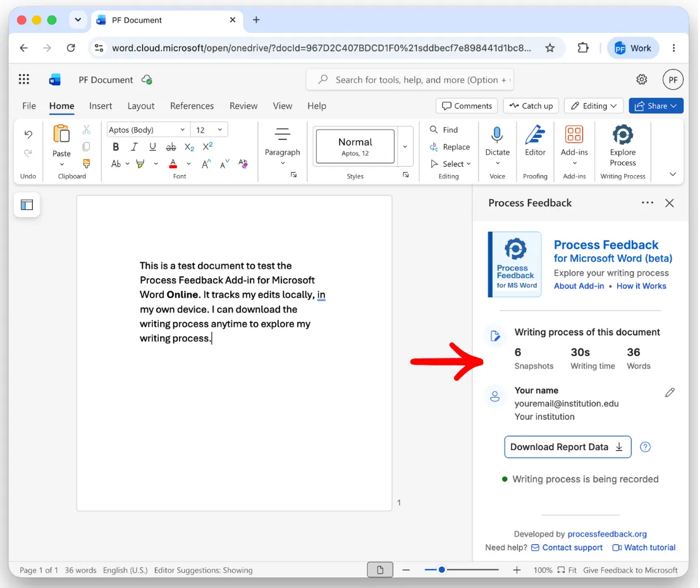Click the Clear Formatting icon
Image resolution: width=700 pixels, height=588 pixels.
click(243, 163)
